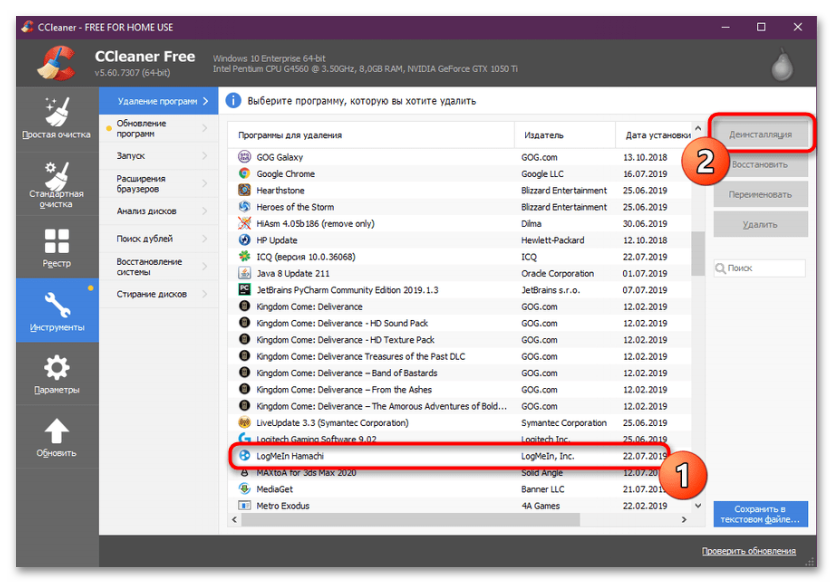The image size is (834, 583).
Task: Expand the Восстановление системы chevron
Action: [x=205, y=266]
